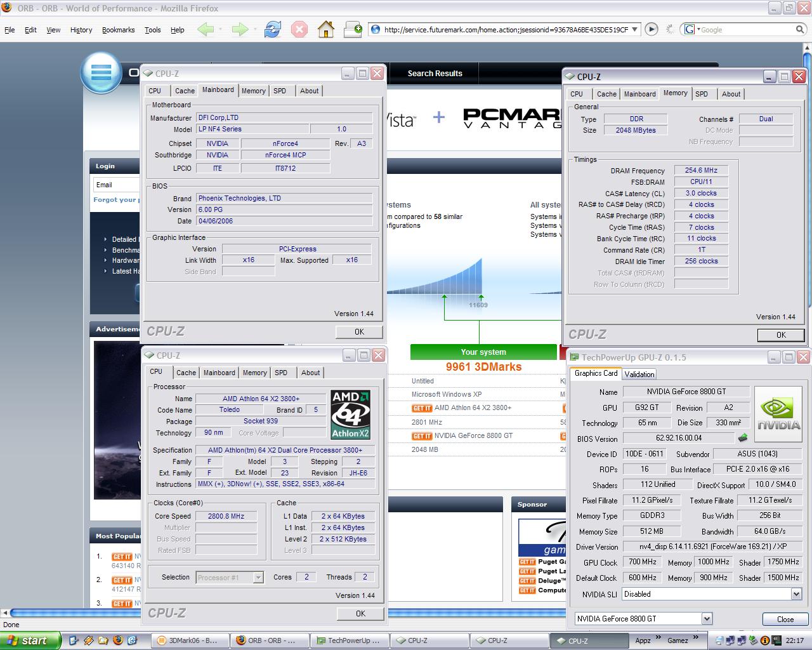Image resolution: width=812 pixels, height=650 pixels.
Task: Switch to Mainboard tab in Memory CPU-Z window
Action: [x=639, y=94]
